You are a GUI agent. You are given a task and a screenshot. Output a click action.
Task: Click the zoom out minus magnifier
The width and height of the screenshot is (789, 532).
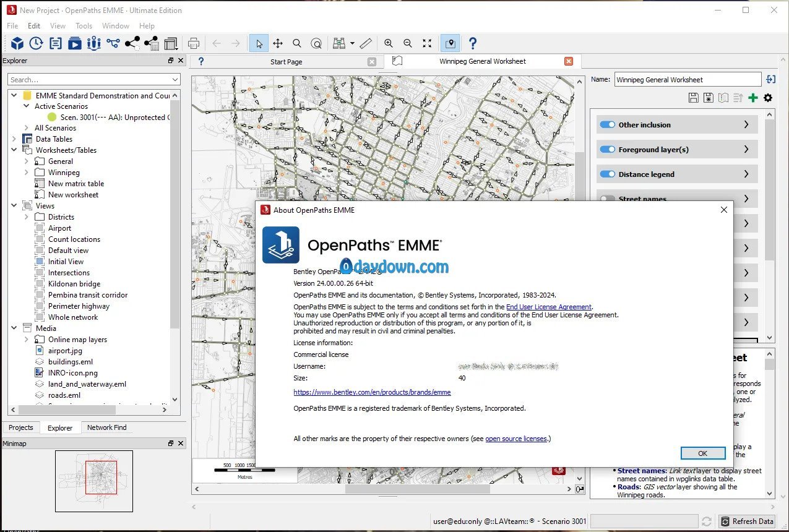pos(408,43)
